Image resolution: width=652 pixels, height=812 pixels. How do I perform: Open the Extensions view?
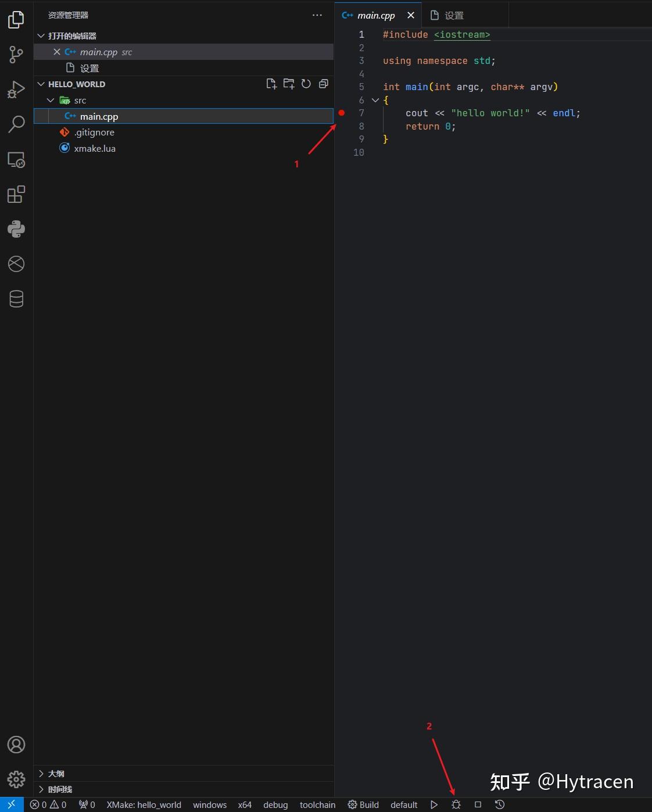[x=16, y=194]
